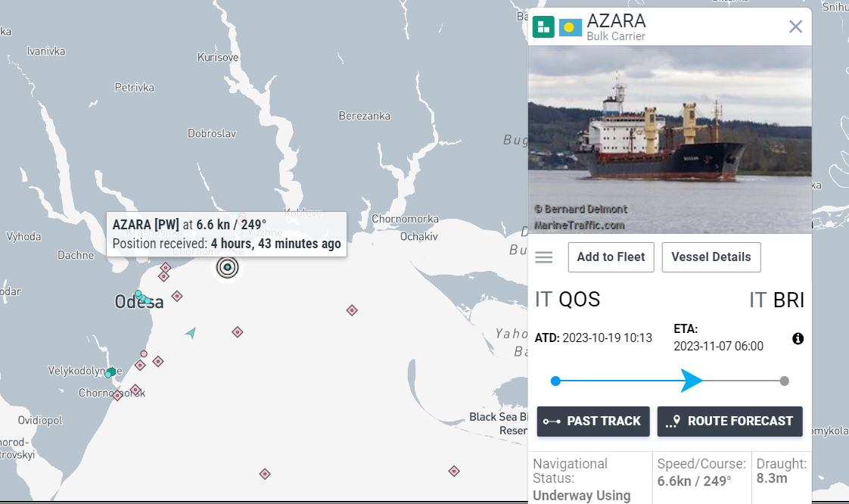Viewport: 849px width, 504px height.
Task: Click the pink circle marker south of Odesa
Action: click(x=144, y=353)
